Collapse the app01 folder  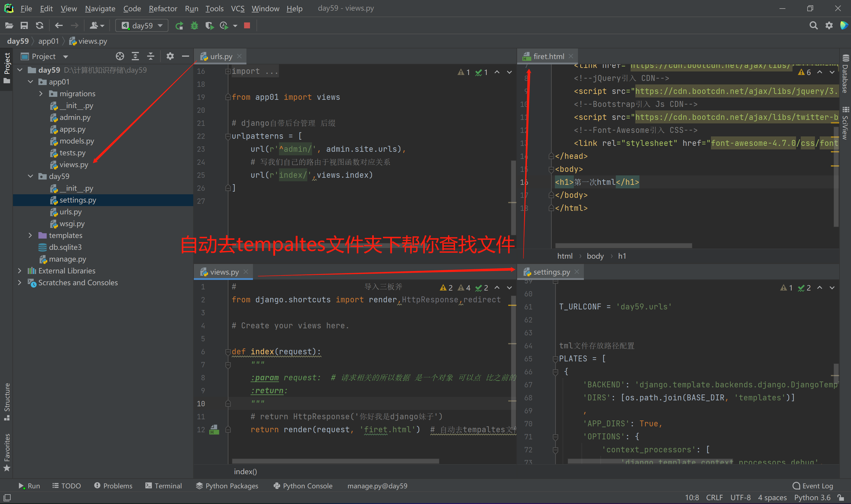[31, 82]
